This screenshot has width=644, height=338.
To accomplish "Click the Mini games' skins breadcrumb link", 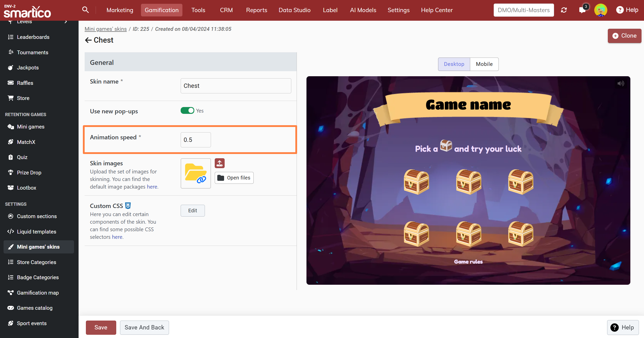I will point(106,29).
